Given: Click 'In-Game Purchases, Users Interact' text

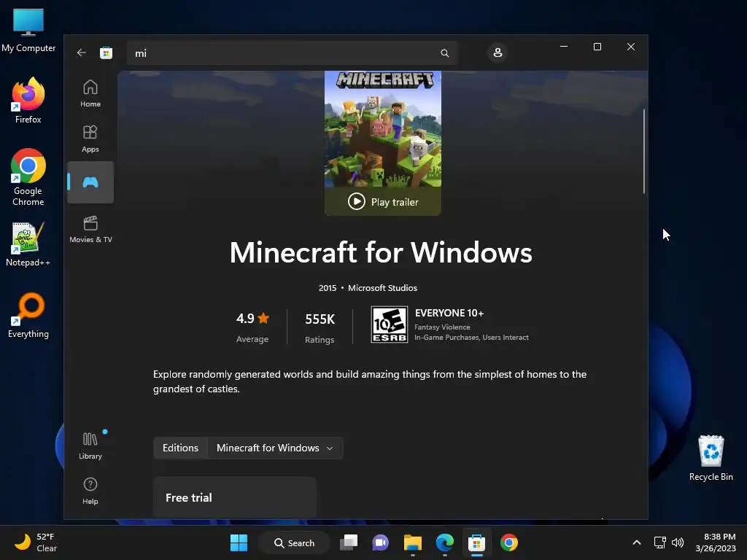Looking at the screenshot, I should point(471,337).
